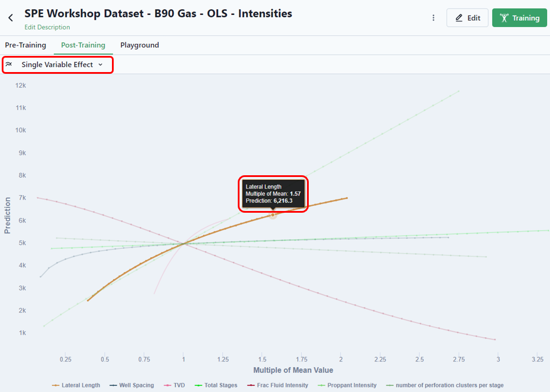
Task: Click the highlighted Lateral Length data point
Action: [x=273, y=215]
